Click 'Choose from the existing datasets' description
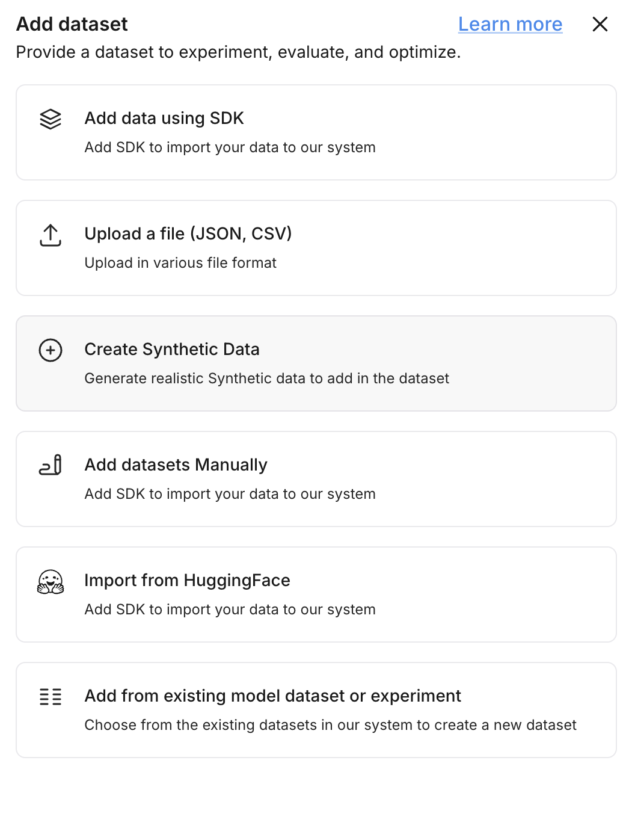The height and width of the screenshot is (840, 629). pos(330,725)
